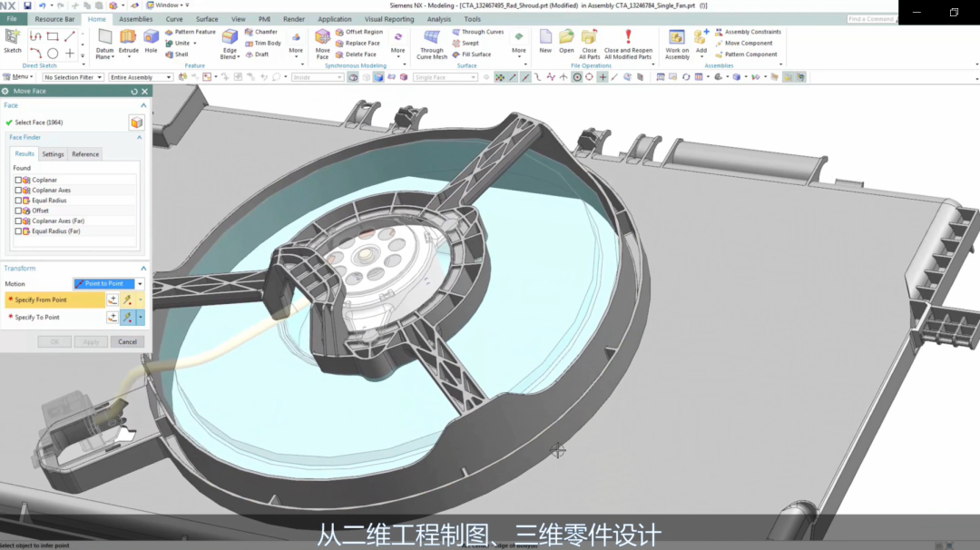Cancel the Move Face dialog

click(x=128, y=341)
